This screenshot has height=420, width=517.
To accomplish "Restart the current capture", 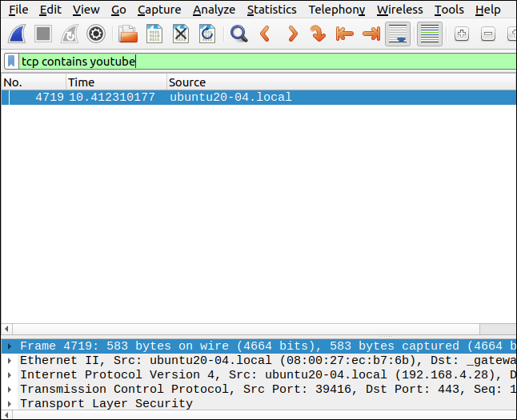I will click(70, 34).
